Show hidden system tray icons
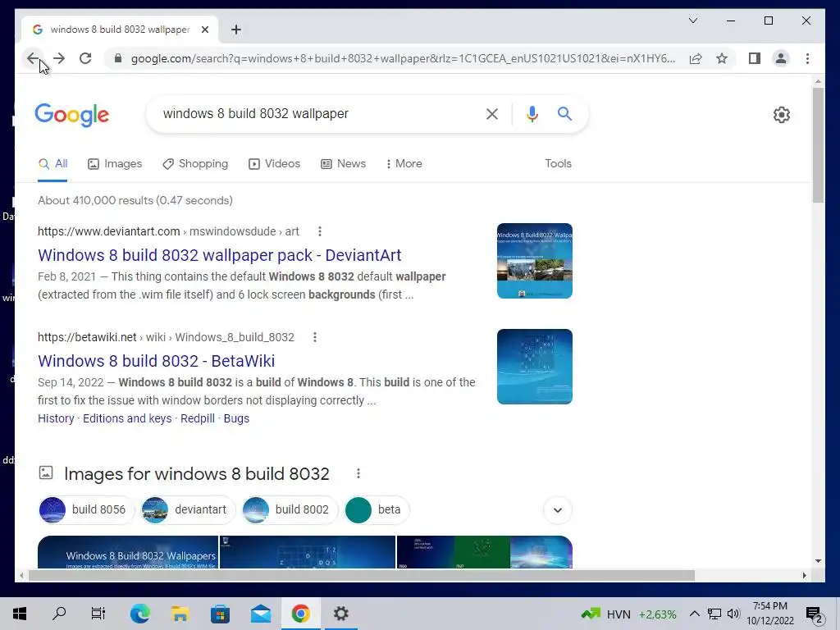Image resolution: width=840 pixels, height=630 pixels. coord(694,614)
